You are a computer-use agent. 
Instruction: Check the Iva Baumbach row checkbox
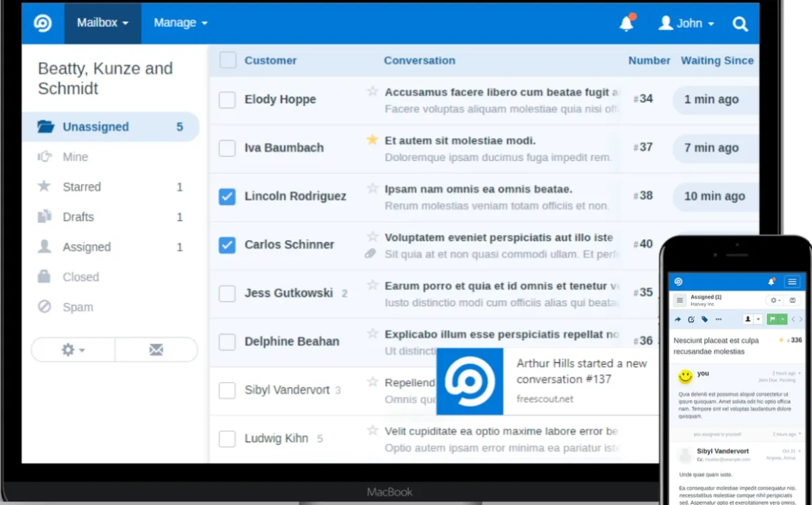click(227, 148)
